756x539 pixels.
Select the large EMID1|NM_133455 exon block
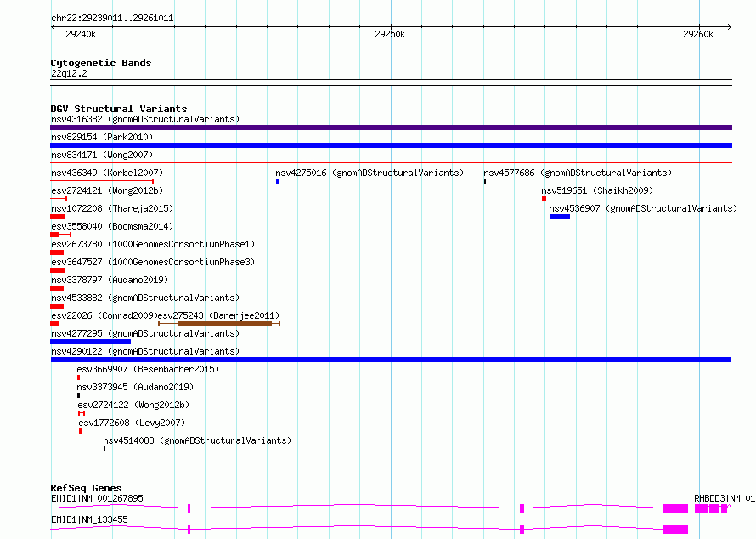pyautogui.click(x=675, y=530)
